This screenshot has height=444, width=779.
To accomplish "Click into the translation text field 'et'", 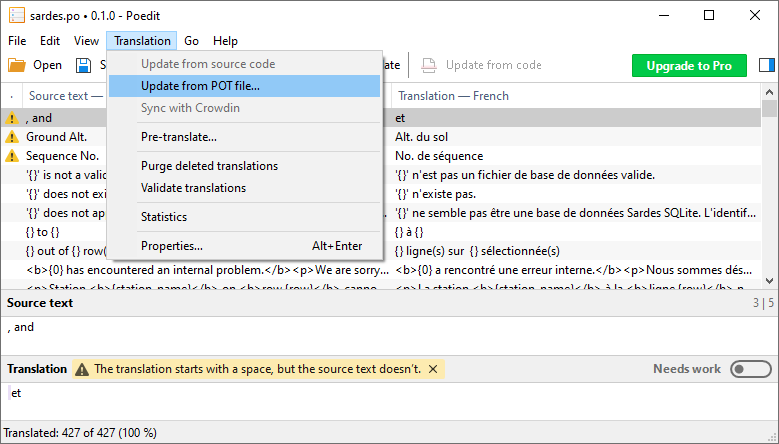I will click(390, 401).
